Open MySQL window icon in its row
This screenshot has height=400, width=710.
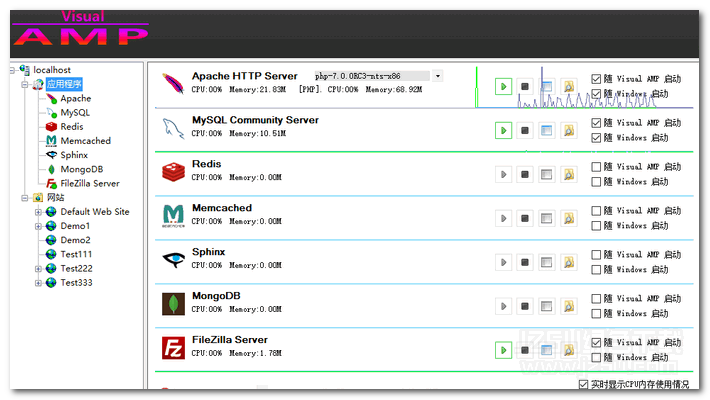click(x=547, y=130)
